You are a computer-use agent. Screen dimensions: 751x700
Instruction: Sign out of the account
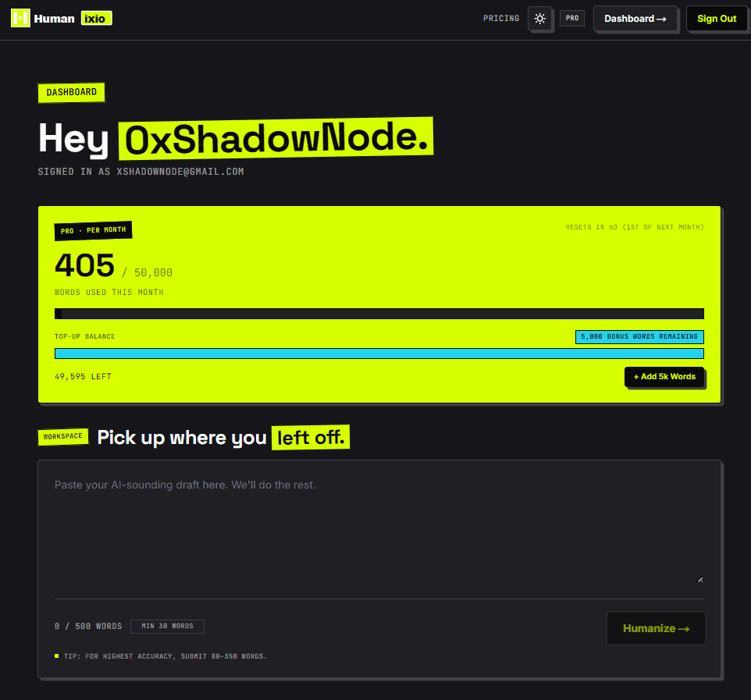[x=717, y=19]
